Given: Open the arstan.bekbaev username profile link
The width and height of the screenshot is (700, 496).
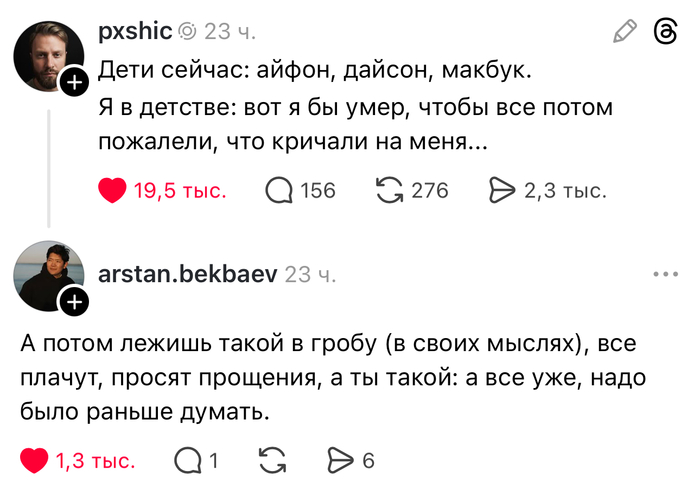Looking at the screenshot, I should (188, 273).
